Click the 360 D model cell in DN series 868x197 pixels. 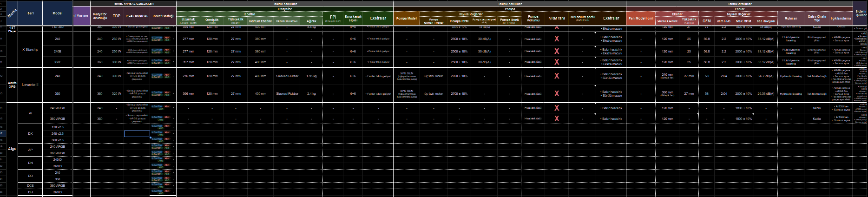tap(58, 166)
